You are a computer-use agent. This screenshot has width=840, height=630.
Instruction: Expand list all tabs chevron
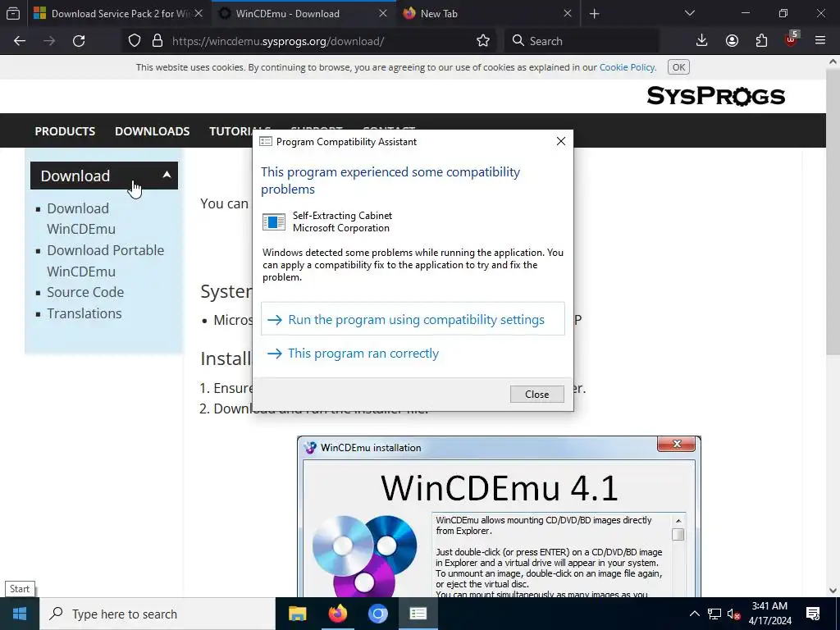pyautogui.click(x=690, y=13)
